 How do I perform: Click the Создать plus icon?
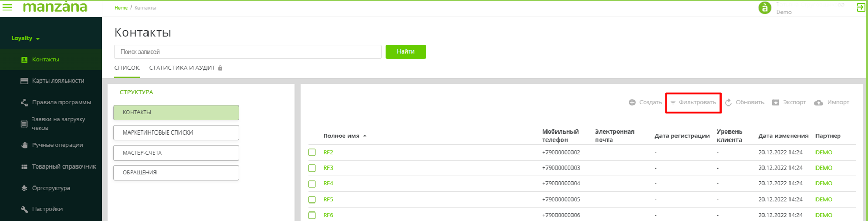pos(632,102)
